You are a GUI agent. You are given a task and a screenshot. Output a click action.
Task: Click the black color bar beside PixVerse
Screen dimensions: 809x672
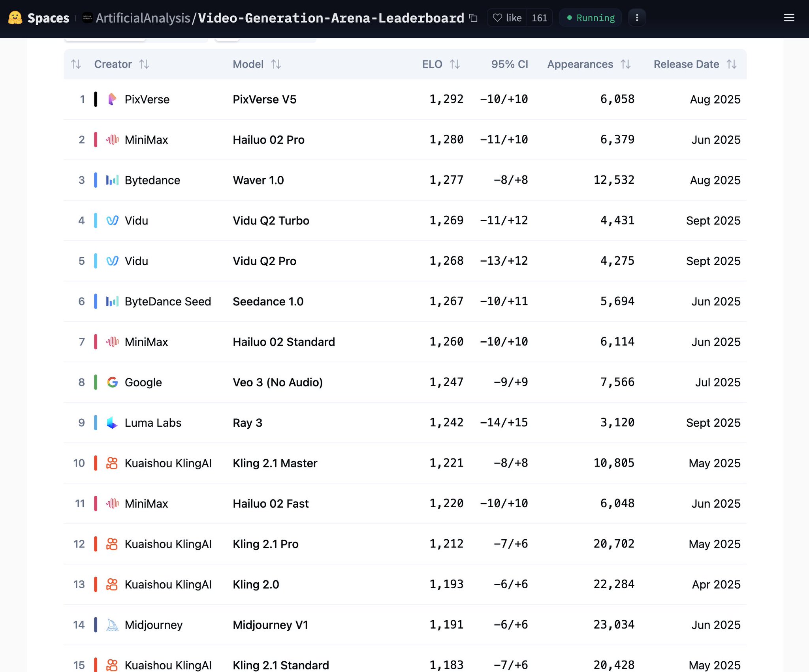click(x=96, y=99)
